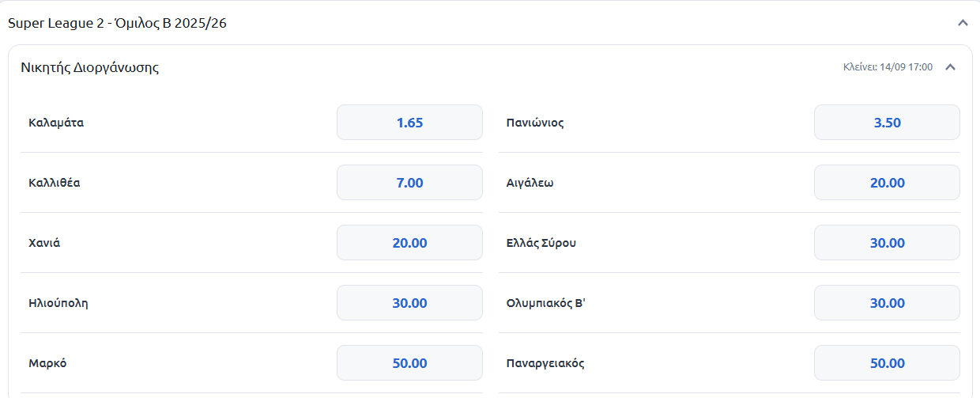Image resolution: width=980 pixels, height=398 pixels.
Task: Collapse the Νικητής Διοργάνωσης market chevron
Action: point(951,67)
